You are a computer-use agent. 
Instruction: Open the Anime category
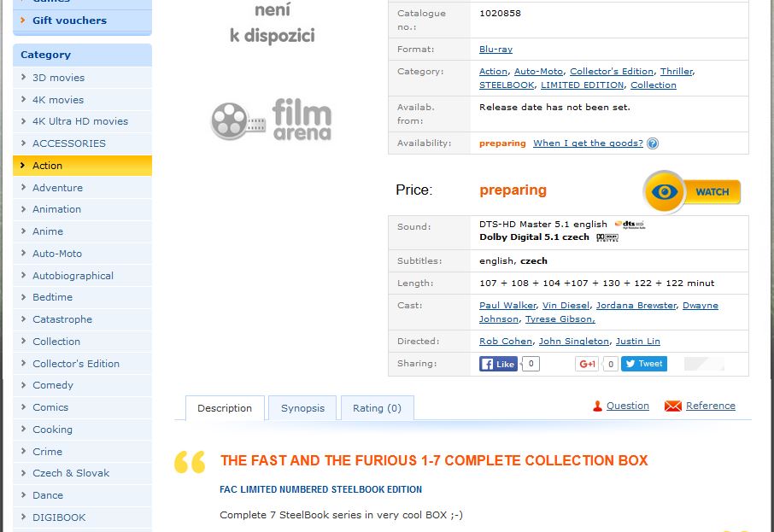click(82, 231)
